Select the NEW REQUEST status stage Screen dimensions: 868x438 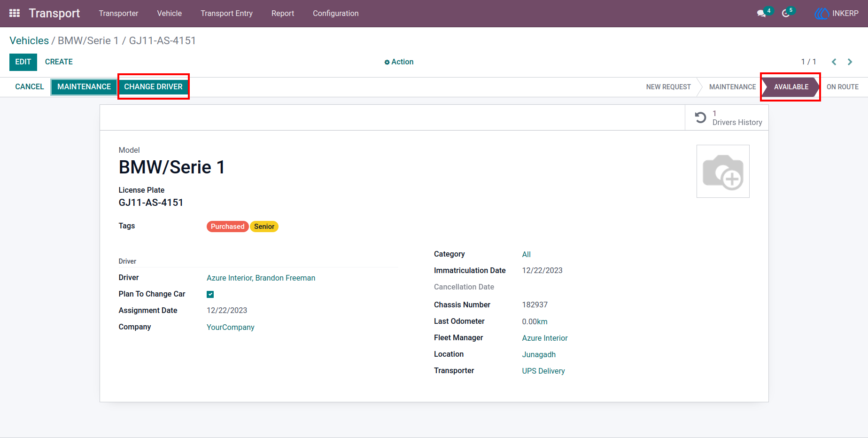(x=668, y=87)
